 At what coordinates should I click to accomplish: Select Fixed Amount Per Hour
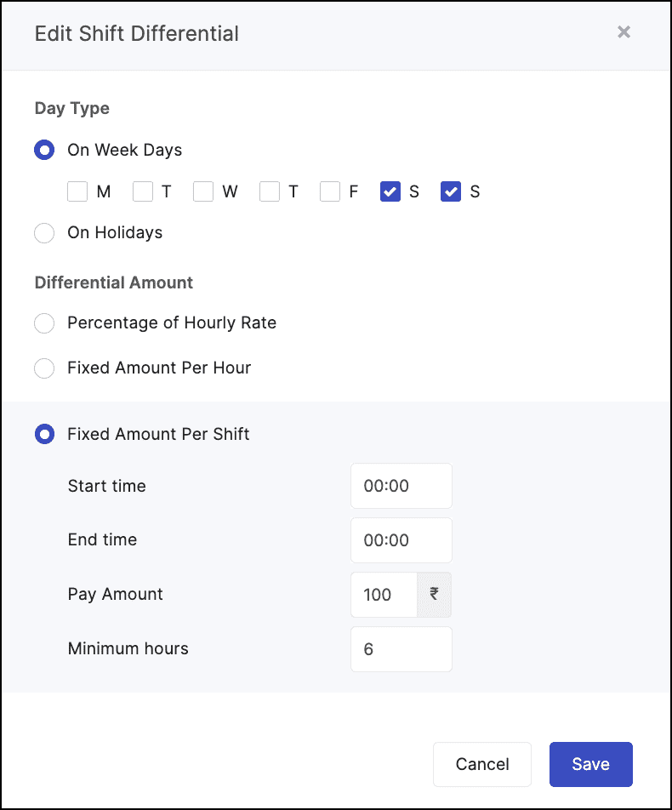coord(44,368)
